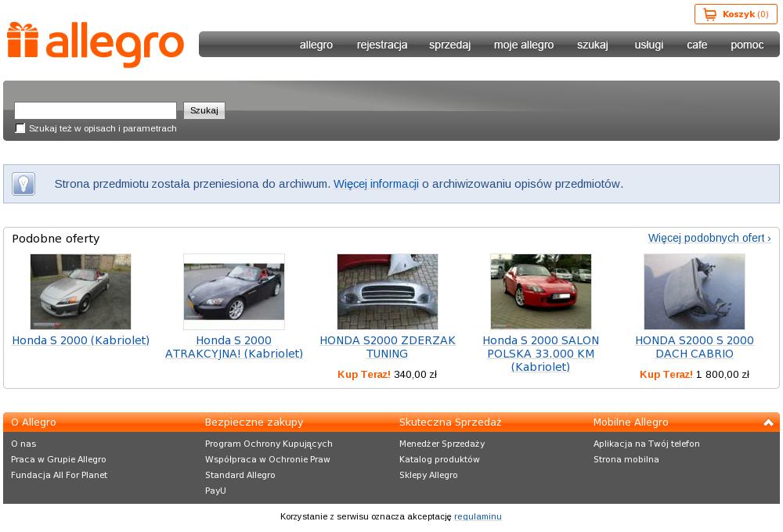
Task: Open Program Ochrony Kupujących link
Action: coord(269,444)
